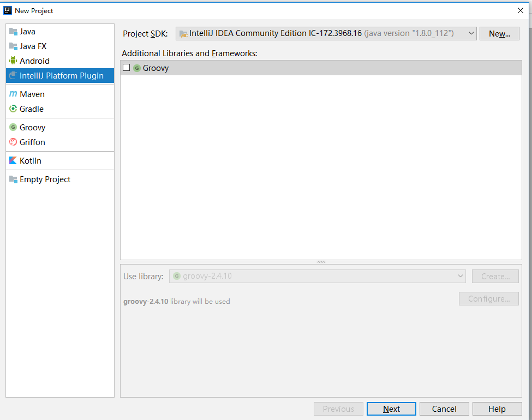Click the Next button
This screenshot has height=420, width=532.
click(391, 409)
